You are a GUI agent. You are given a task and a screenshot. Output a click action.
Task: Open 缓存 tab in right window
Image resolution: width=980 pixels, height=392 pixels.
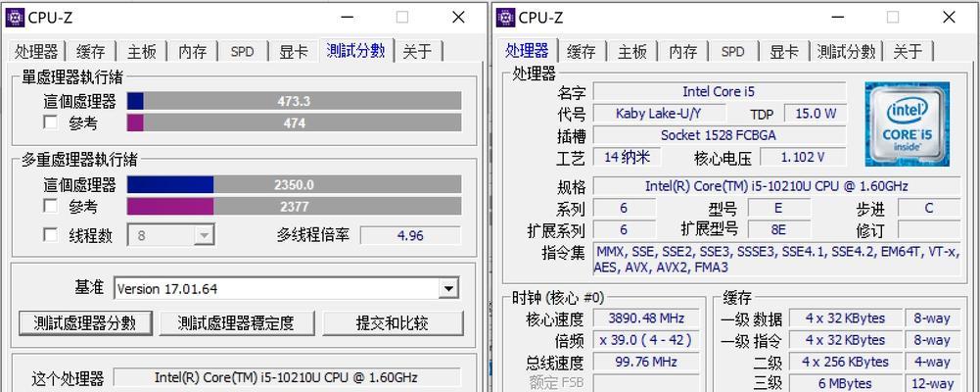[x=582, y=52]
